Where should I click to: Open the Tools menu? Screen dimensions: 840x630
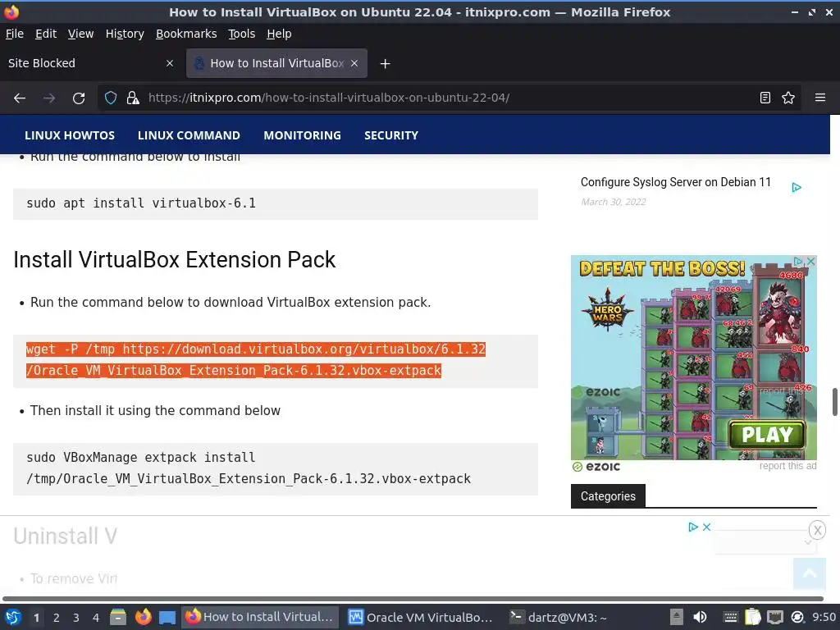coord(242,34)
